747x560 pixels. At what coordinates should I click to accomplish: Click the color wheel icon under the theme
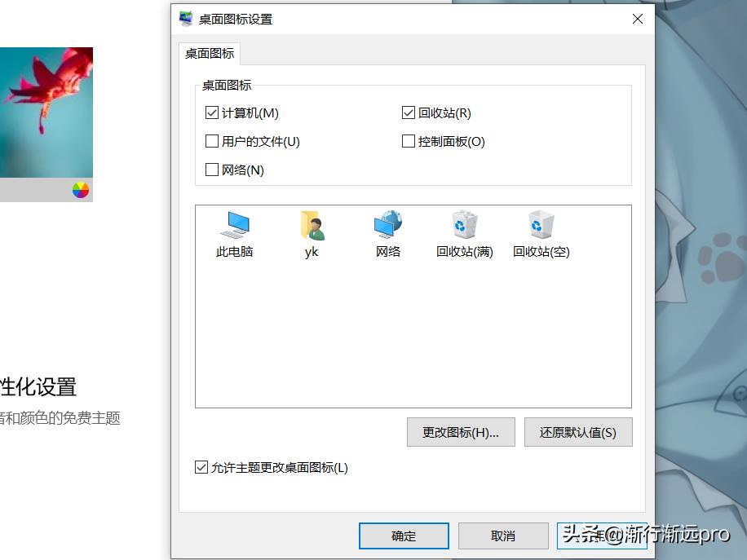(81, 190)
